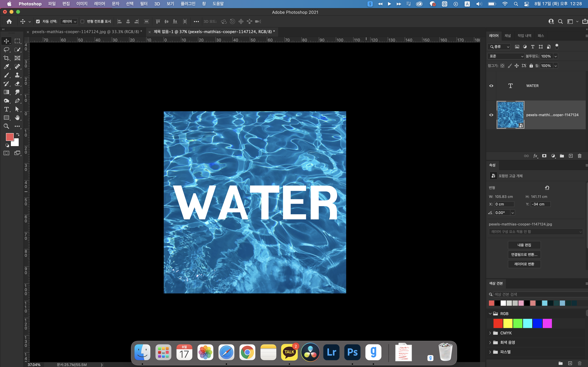Select the Horizontal Type tool

[x=6, y=109]
